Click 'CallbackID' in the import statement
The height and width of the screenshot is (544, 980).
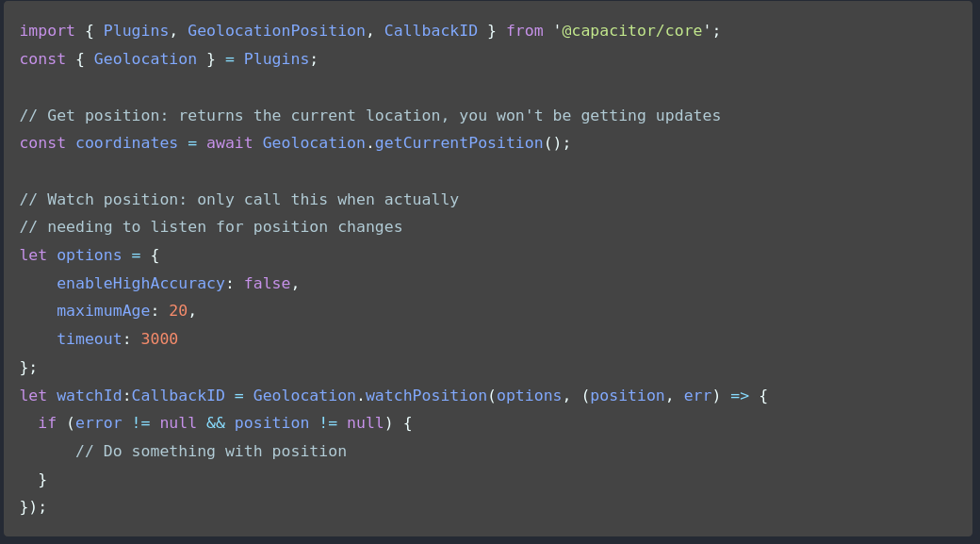(x=431, y=30)
